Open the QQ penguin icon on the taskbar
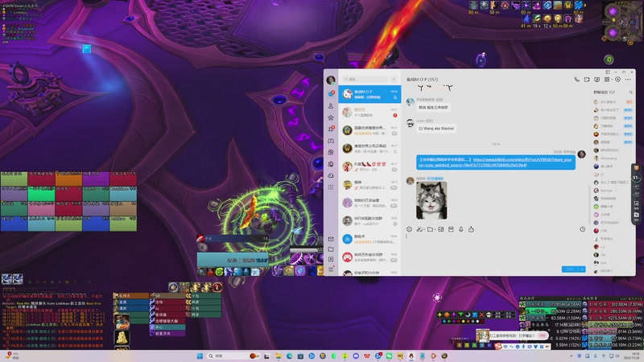644x362 pixels. (x=411, y=356)
